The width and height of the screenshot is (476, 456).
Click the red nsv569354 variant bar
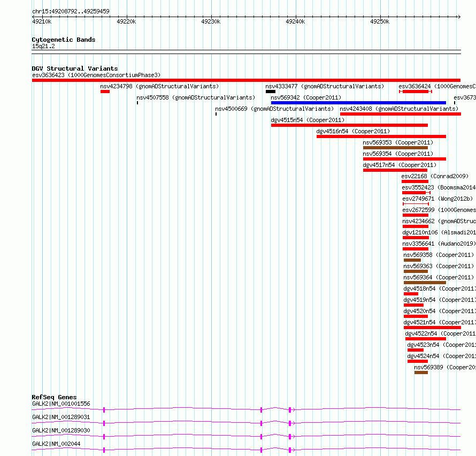click(x=404, y=159)
